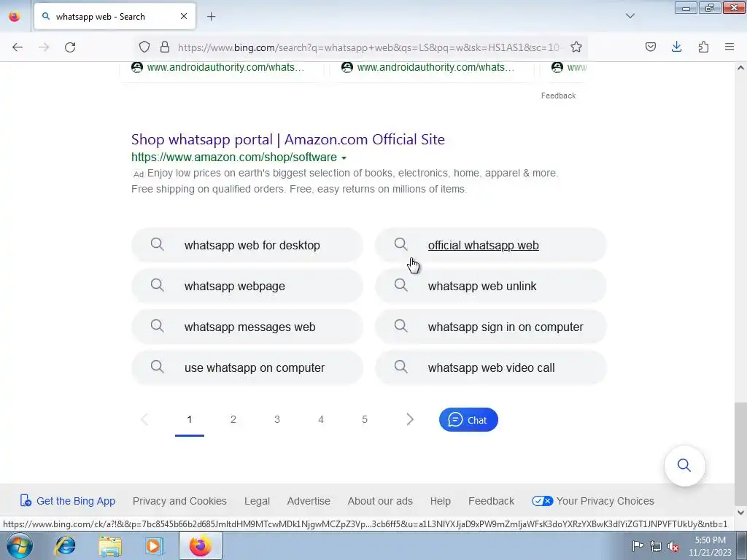747x560 pixels.
Task: Save to Pocket icon in toolbar
Action: (x=650, y=47)
